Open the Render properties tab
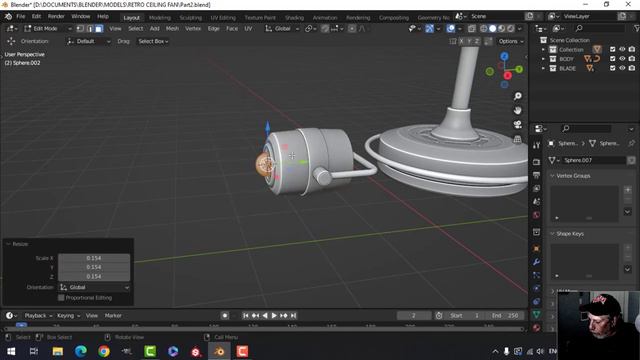640x360 pixels. point(536,162)
